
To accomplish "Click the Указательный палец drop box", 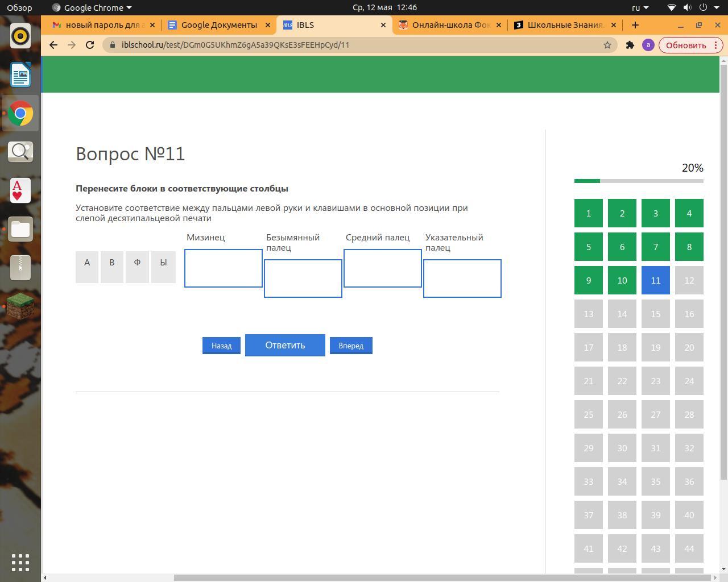I will click(462, 278).
